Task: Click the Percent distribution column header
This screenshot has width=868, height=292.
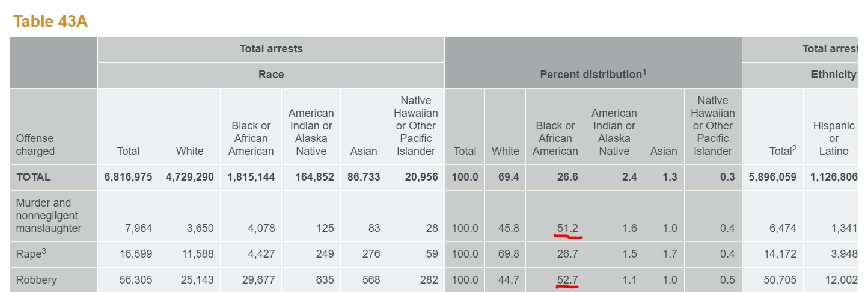Action: tap(593, 74)
